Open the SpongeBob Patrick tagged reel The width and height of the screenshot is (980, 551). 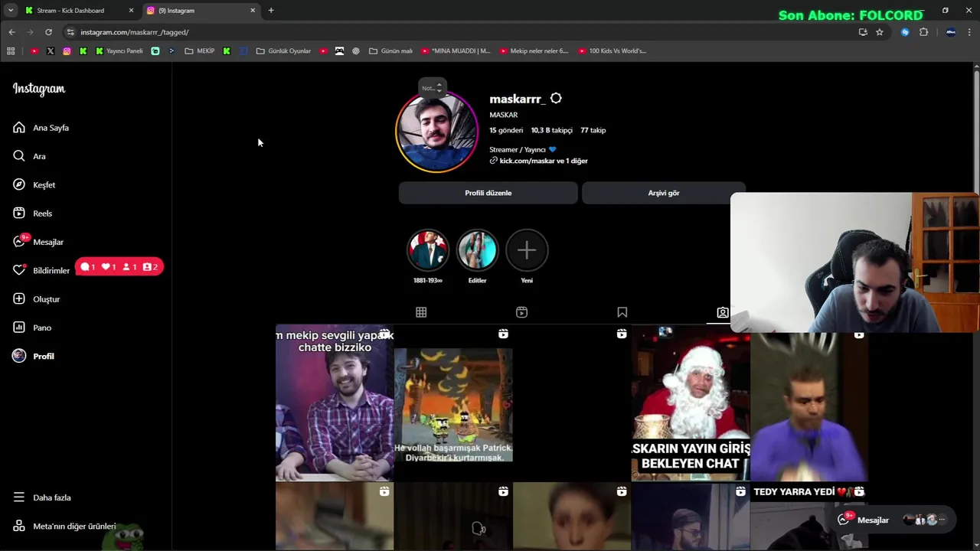pos(453,403)
